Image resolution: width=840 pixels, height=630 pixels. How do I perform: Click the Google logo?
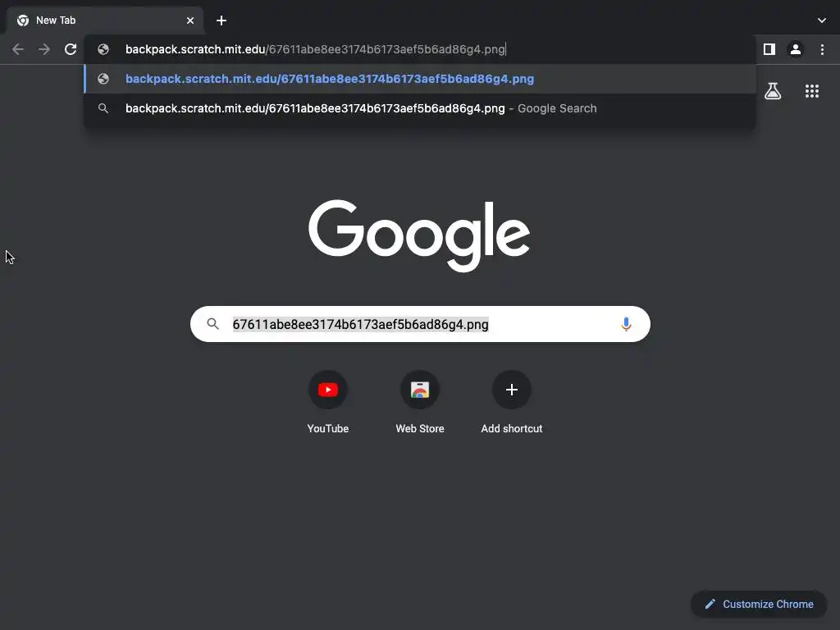(419, 235)
